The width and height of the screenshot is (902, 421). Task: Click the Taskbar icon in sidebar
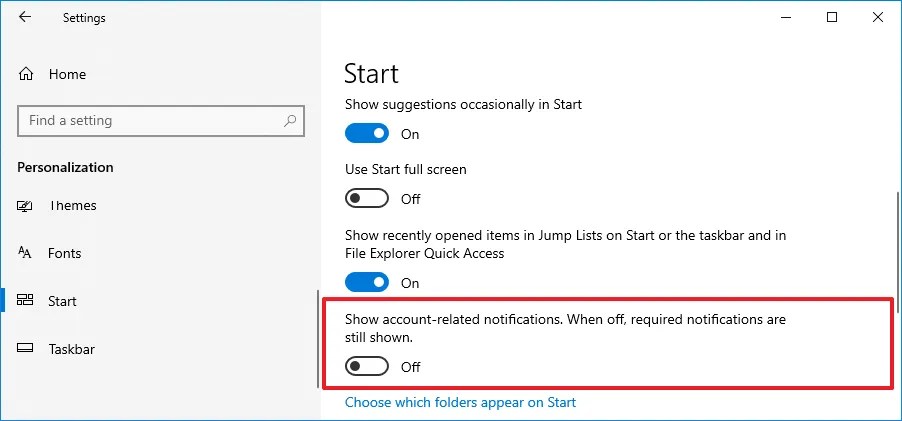tap(25, 348)
